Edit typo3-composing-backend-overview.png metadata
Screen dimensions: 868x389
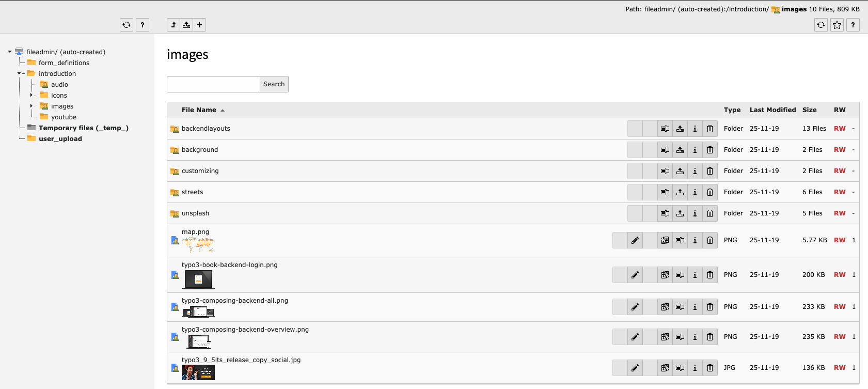[x=635, y=337]
